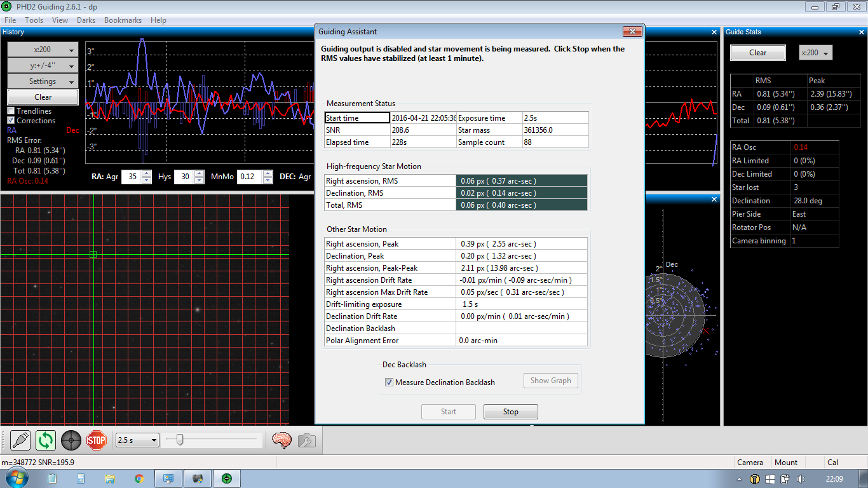
Task: Click the volume speaker tray icon
Action: [x=800, y=479]
